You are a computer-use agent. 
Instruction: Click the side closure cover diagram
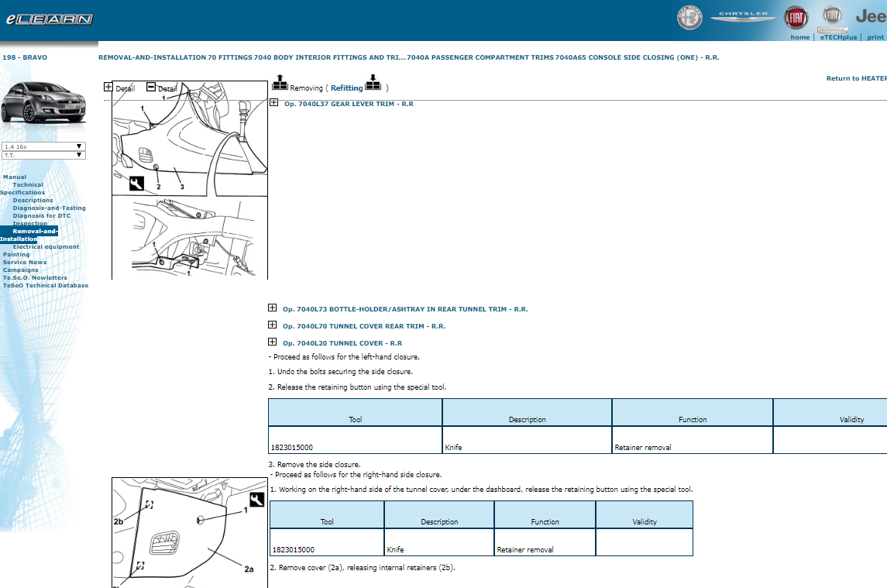[190, 532]
